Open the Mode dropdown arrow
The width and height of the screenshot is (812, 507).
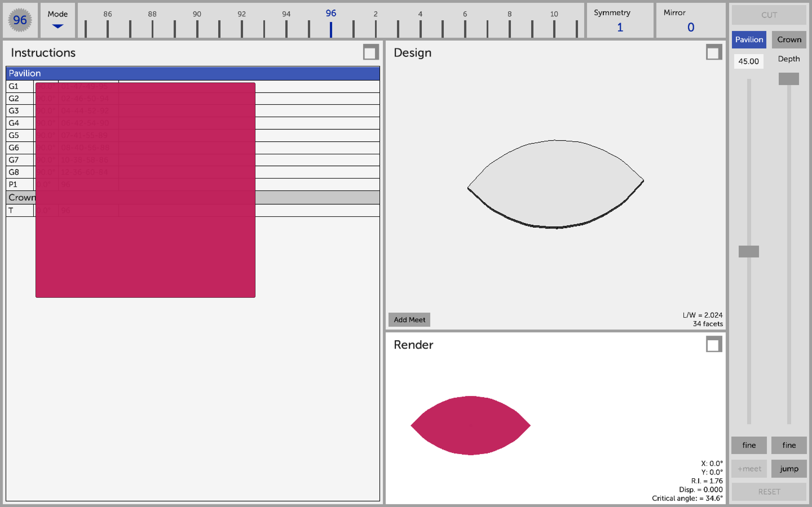[58, 26]
